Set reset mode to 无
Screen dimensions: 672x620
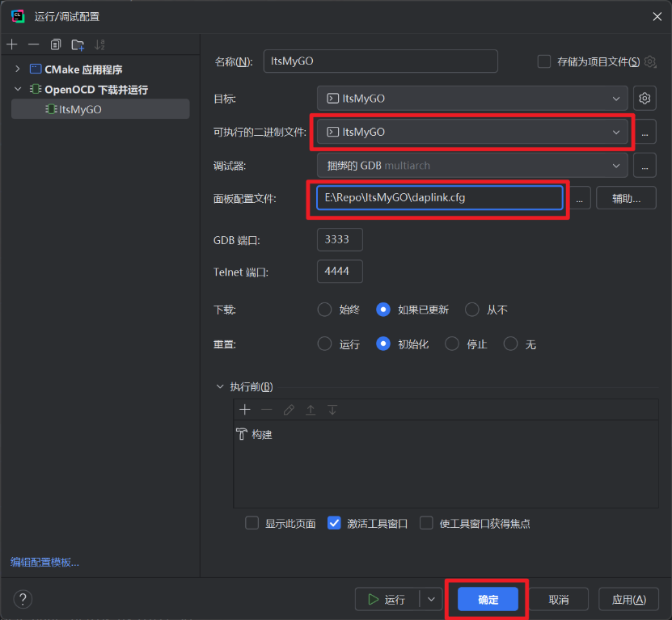click(x=510, y=344)
